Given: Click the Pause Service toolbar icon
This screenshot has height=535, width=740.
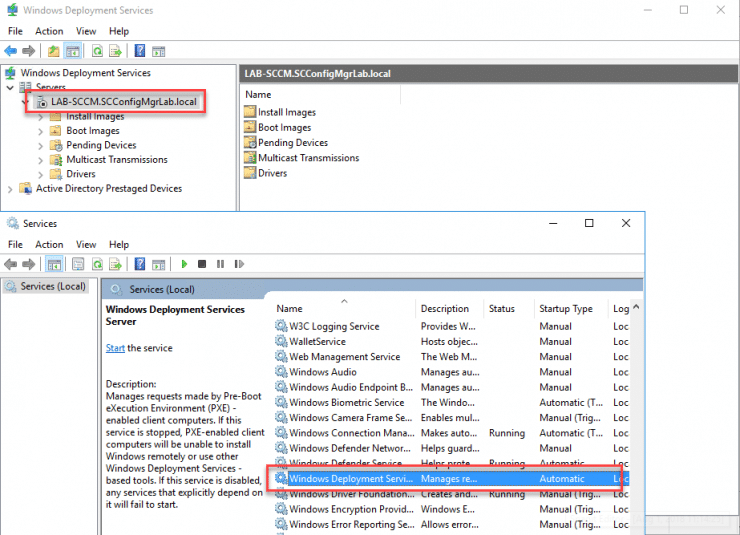Looking at the screenshot, I should (220, 264).
